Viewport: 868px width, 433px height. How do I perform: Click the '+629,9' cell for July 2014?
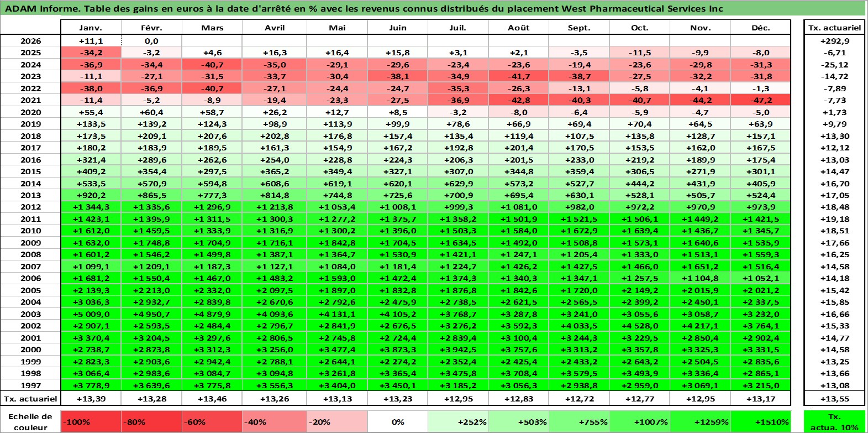point(458,184)
